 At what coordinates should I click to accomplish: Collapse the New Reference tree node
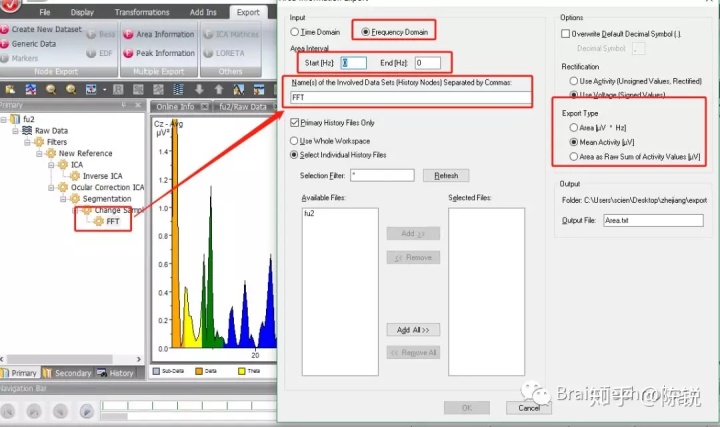point(39,153)
